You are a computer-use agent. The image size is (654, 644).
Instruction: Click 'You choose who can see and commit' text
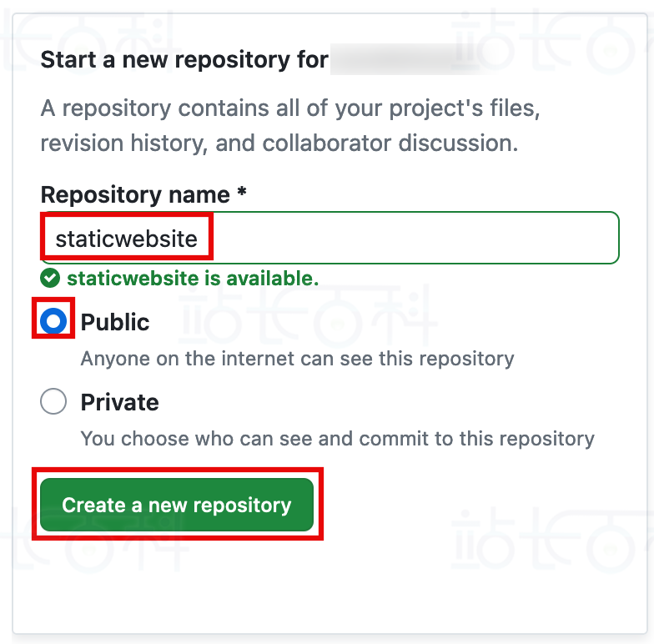point(337,439)
